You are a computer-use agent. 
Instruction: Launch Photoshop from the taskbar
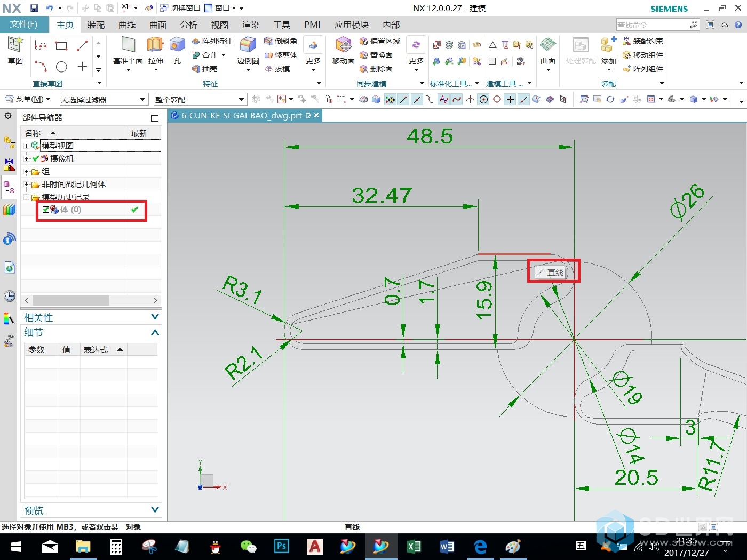[x=282, y=547]
